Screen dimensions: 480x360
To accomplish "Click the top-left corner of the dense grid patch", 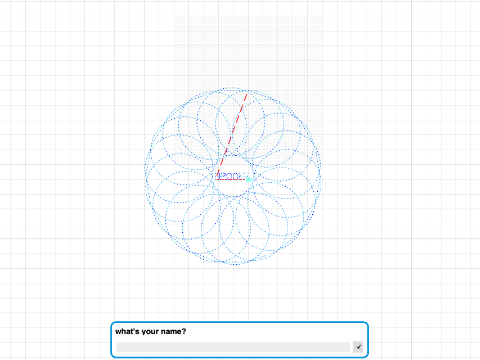I will 175,16.
